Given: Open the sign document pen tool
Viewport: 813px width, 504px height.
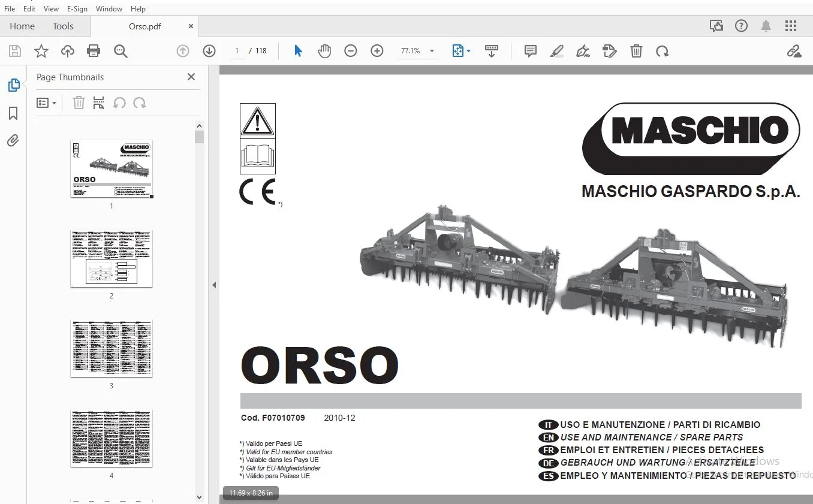Looking at the screenshot, I should tap(583, 52).
